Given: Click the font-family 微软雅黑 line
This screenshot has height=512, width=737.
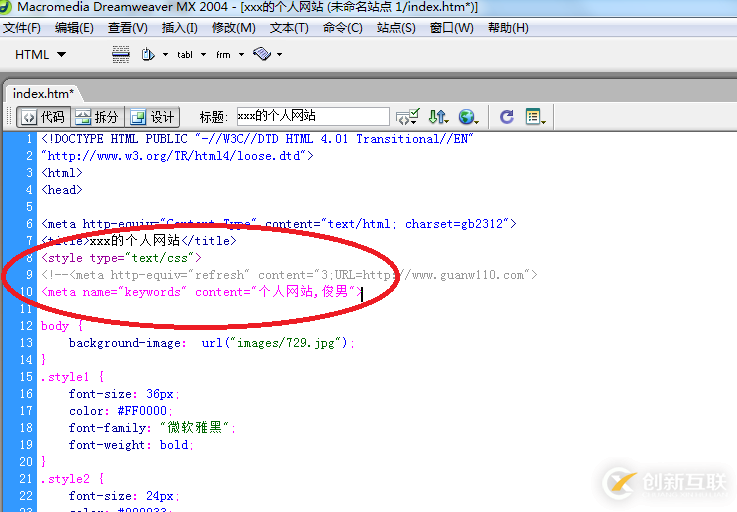Looking at the screenshot, I should [x=152, y=428].
